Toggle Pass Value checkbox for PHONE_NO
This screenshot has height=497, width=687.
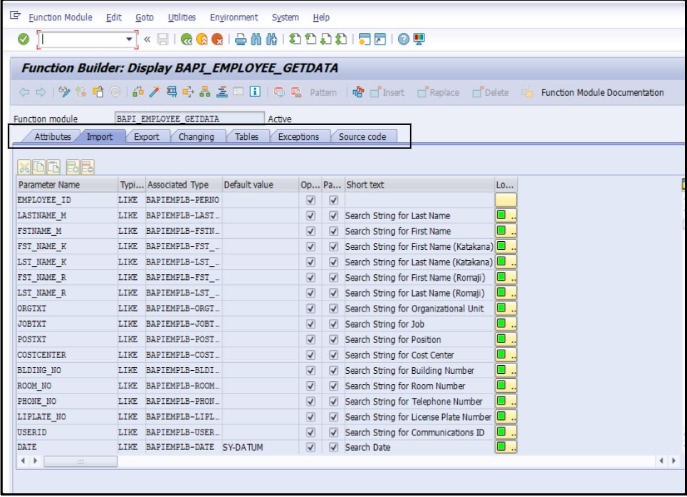[x=333, y=401]
